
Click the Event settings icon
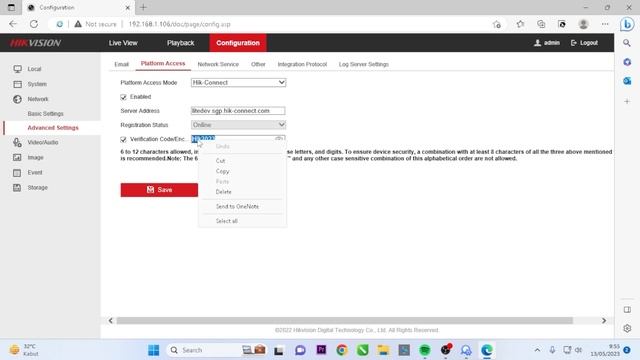[17, 173]
